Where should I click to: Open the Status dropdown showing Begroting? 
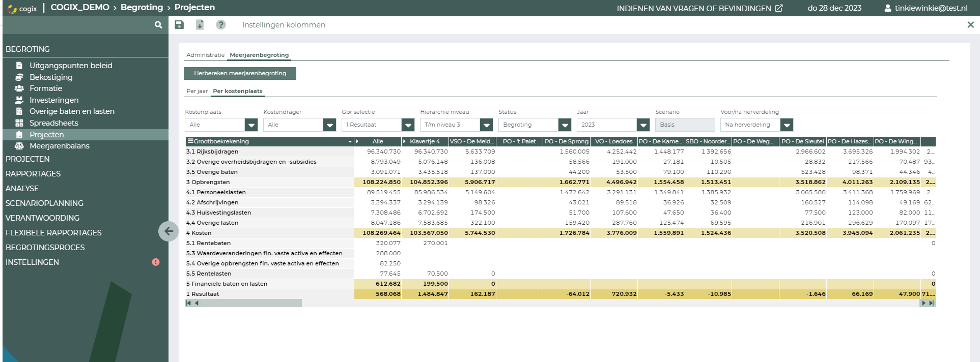565,125
